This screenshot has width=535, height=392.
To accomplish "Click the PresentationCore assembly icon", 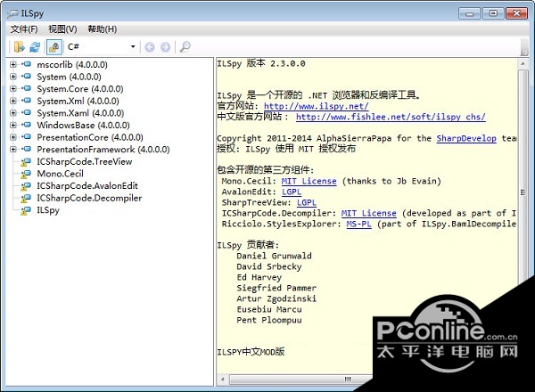I will click(x=26, y=136).
